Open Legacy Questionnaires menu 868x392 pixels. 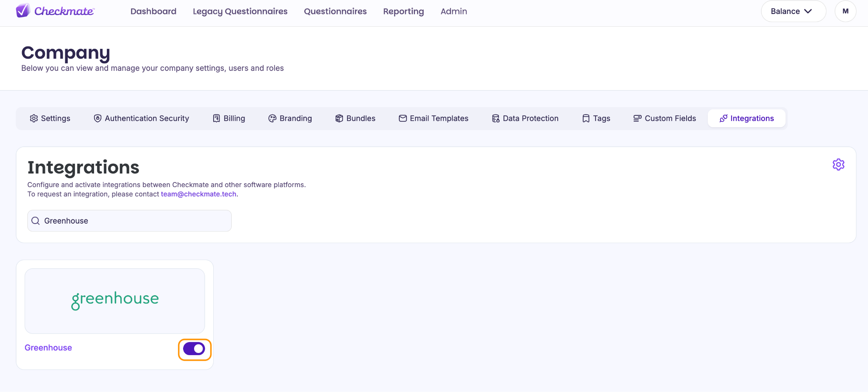pos(240,11)
